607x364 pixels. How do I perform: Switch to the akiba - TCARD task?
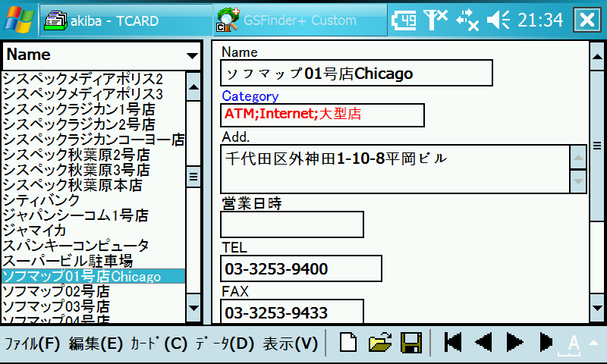126,20
